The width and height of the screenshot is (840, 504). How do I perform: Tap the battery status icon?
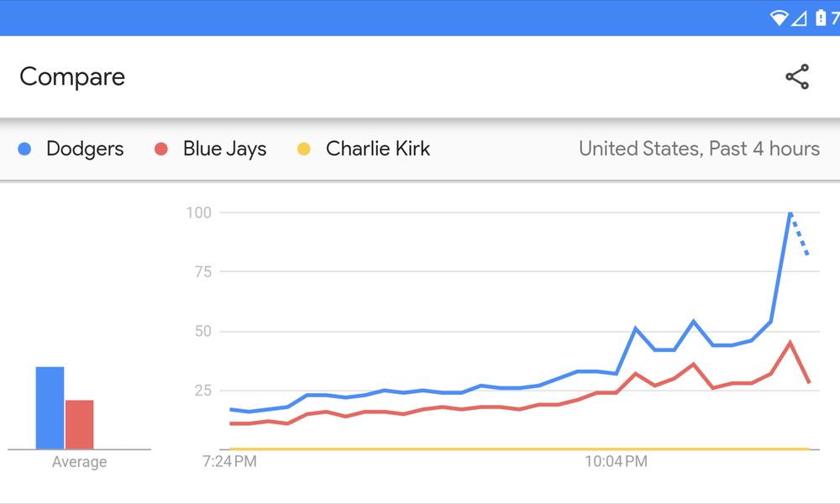pos(820,18)
